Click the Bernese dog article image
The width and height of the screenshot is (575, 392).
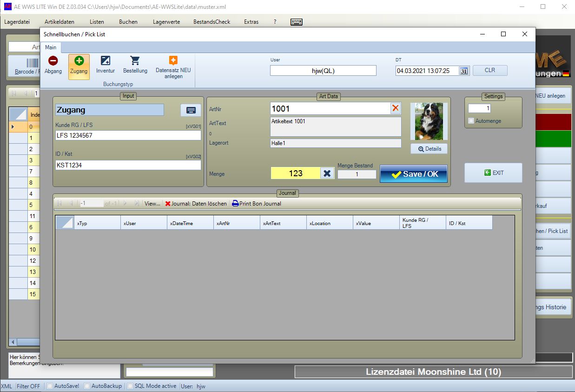point(429,121)
